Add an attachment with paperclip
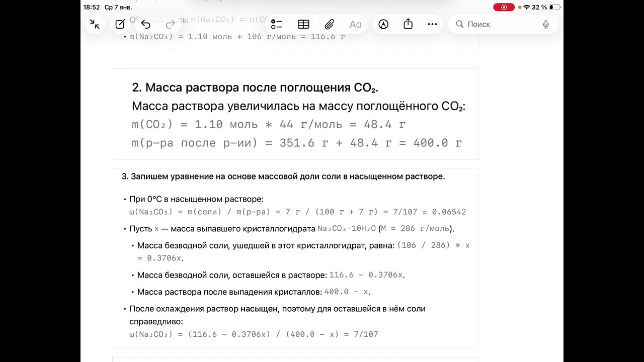This screenshot has height=362, width=644. (x=330, y=24)
